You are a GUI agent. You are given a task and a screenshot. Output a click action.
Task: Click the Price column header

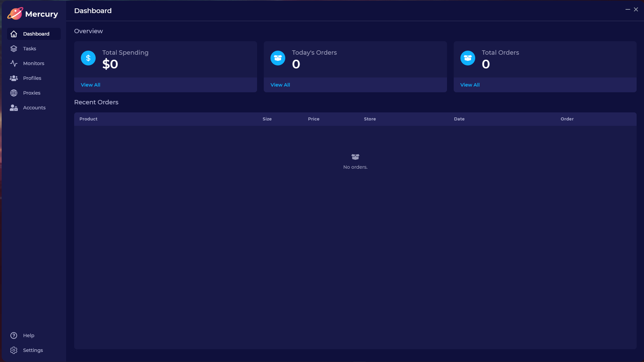pos(314,119)
